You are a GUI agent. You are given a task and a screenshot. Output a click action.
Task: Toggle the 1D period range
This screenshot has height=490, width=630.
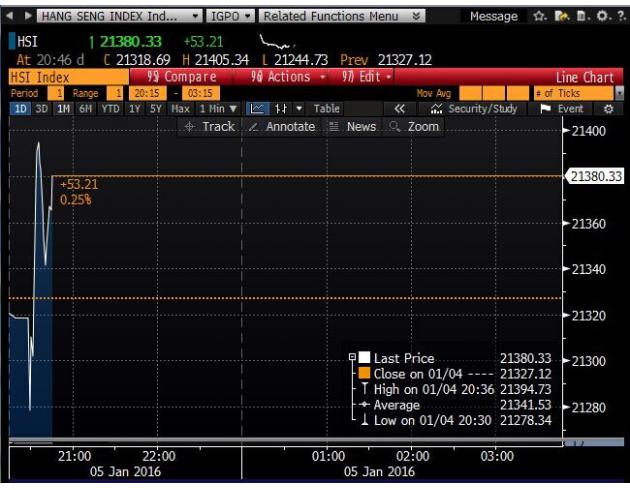click(x=20, y=108)
